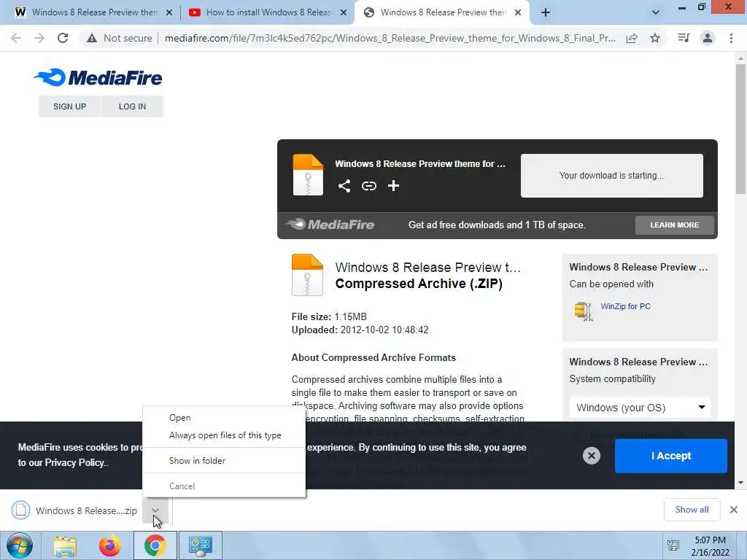Open the Windows Start button
Screen dimensions: 747x560
click(x=20, y=545)
